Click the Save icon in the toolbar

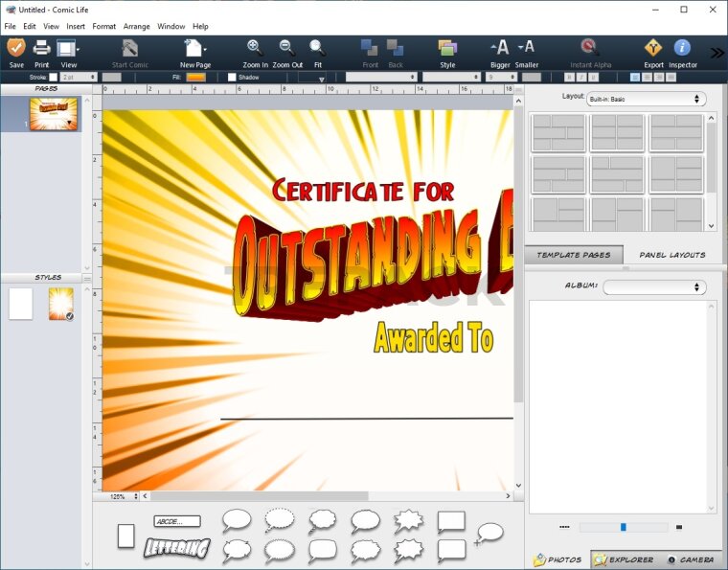coord(16,49)
